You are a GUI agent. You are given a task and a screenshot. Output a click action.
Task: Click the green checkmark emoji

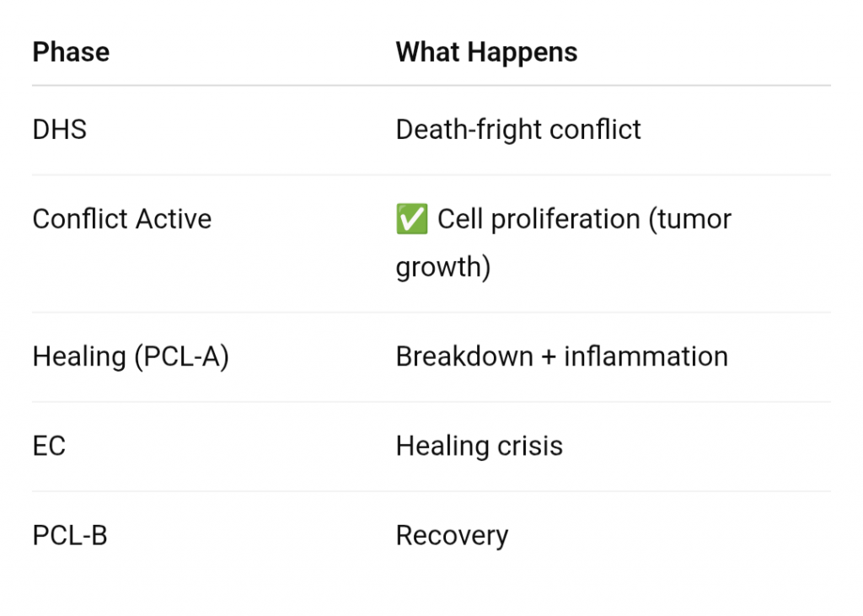[x=411, y=220]
